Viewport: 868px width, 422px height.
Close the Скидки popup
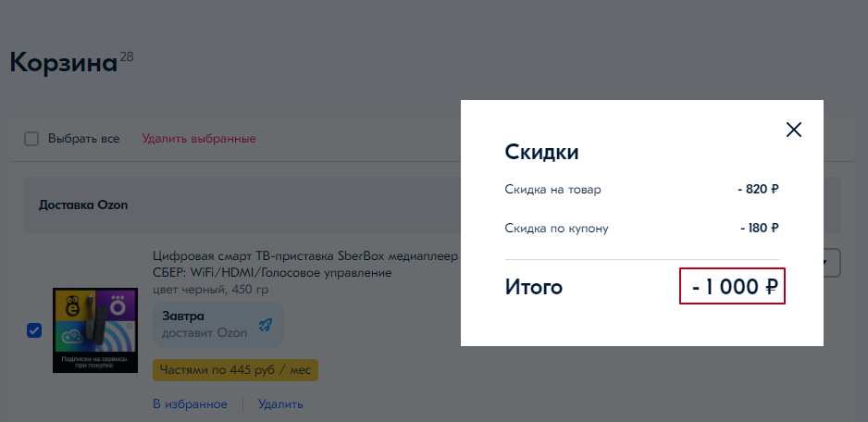click(794, 130)
